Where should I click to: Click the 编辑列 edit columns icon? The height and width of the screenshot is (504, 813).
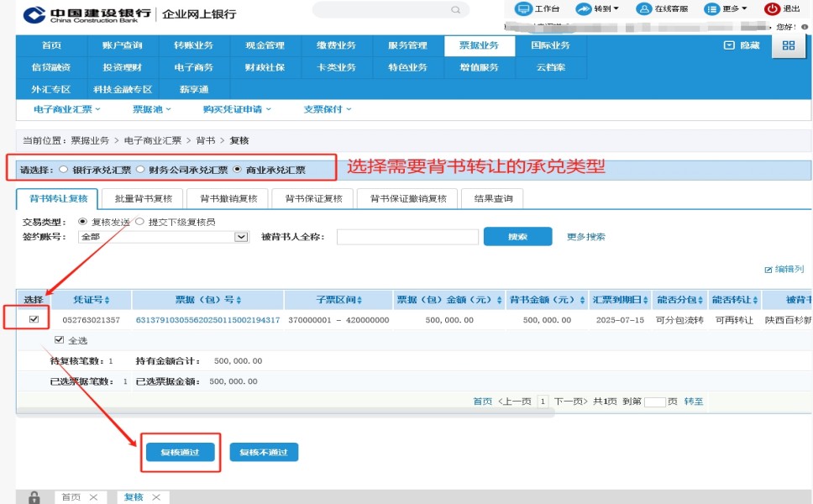click(x=768, y=270)
